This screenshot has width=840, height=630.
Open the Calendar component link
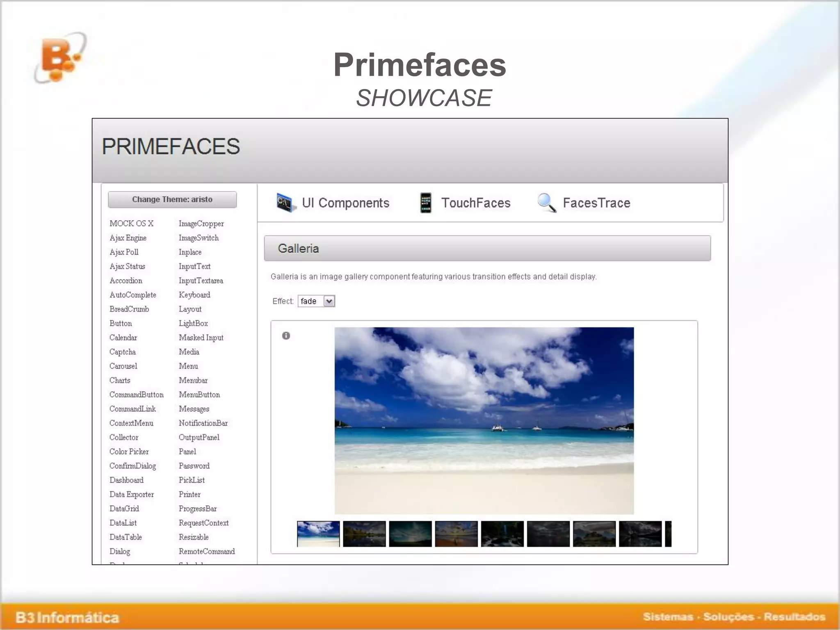click(123, 338)
